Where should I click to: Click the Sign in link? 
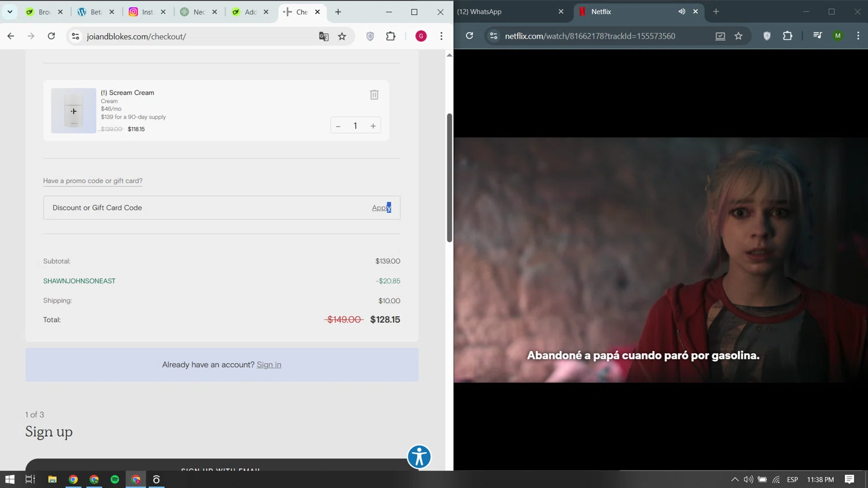click(269, 365)
